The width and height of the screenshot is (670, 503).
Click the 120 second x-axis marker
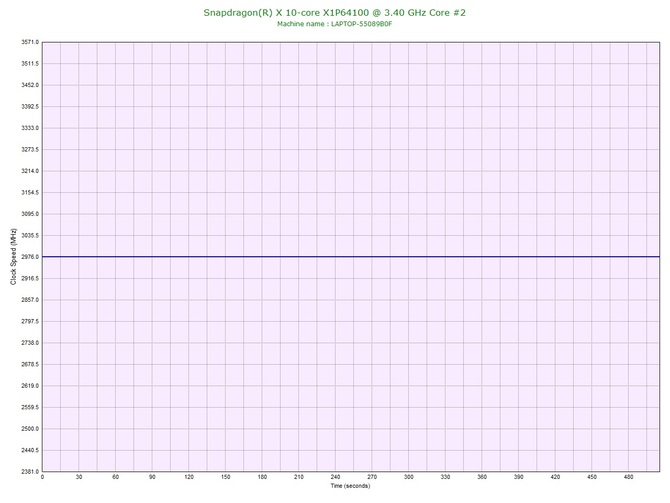(x=189, y=477)
